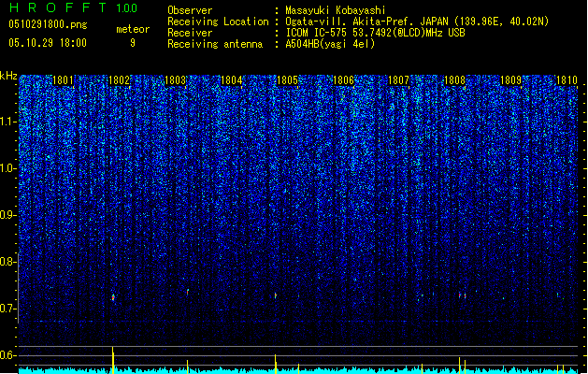
Task: Click the 1802 time marker
Action: (119, 80)
